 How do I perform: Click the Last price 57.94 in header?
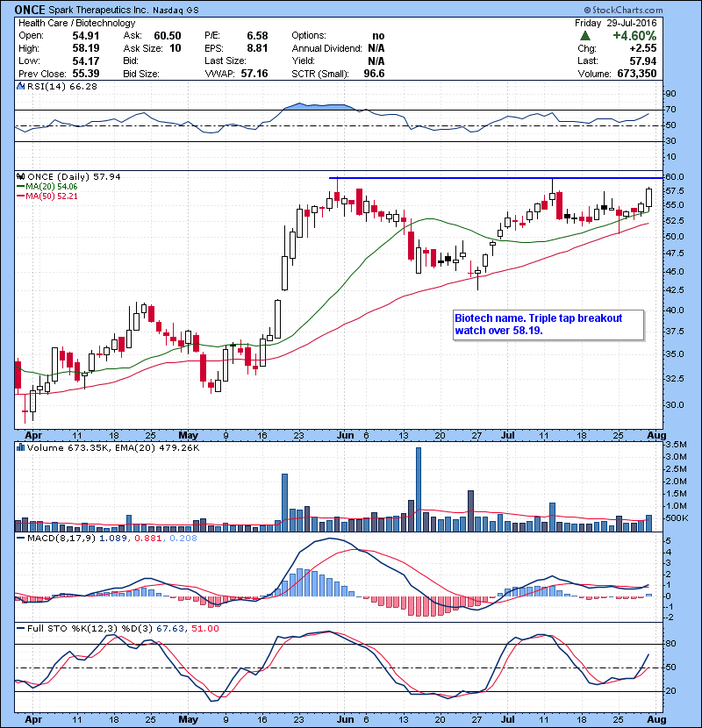(x=643, y=61)
